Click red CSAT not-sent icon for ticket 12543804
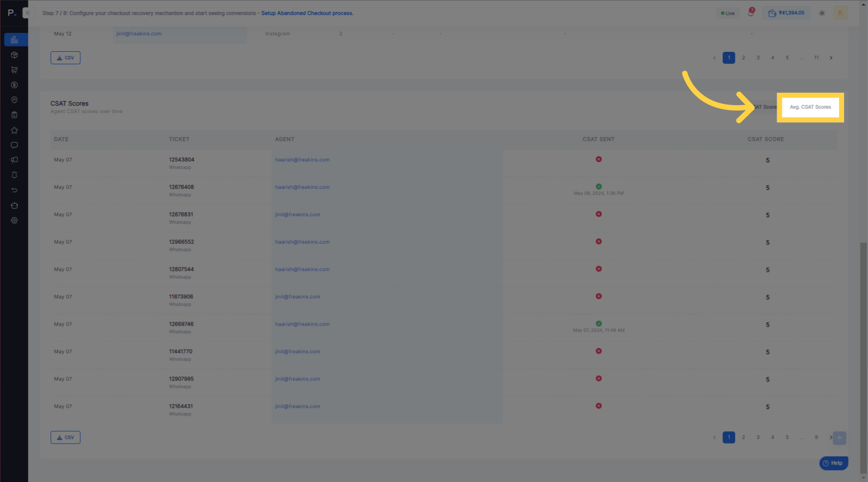The height and width of the screenshot is (482, 868). click(x=599, y=160)
